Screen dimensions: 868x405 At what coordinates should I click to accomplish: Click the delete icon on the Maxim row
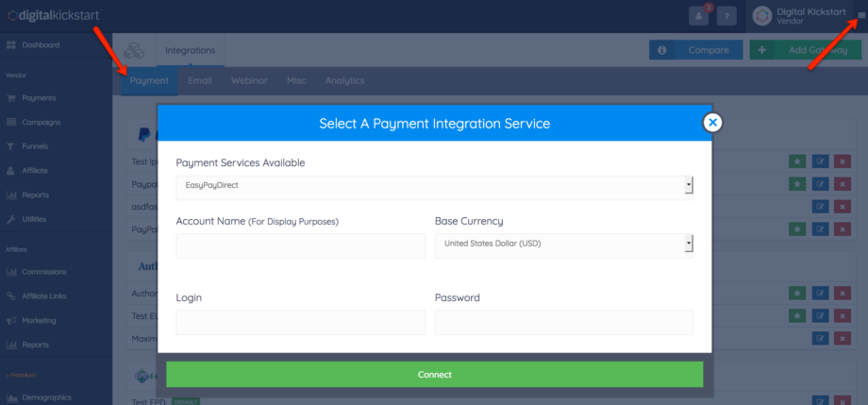(x=842, y=338)
